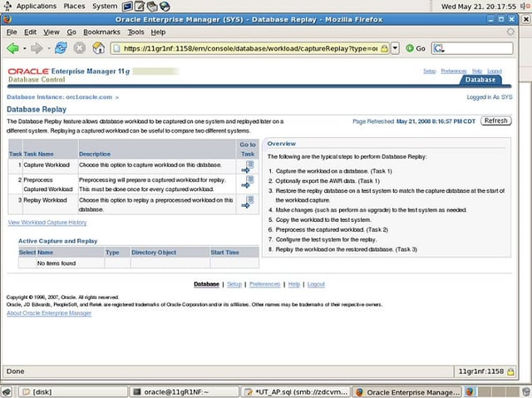Click the Database Instance breadcrumb link

pos(59,97)
